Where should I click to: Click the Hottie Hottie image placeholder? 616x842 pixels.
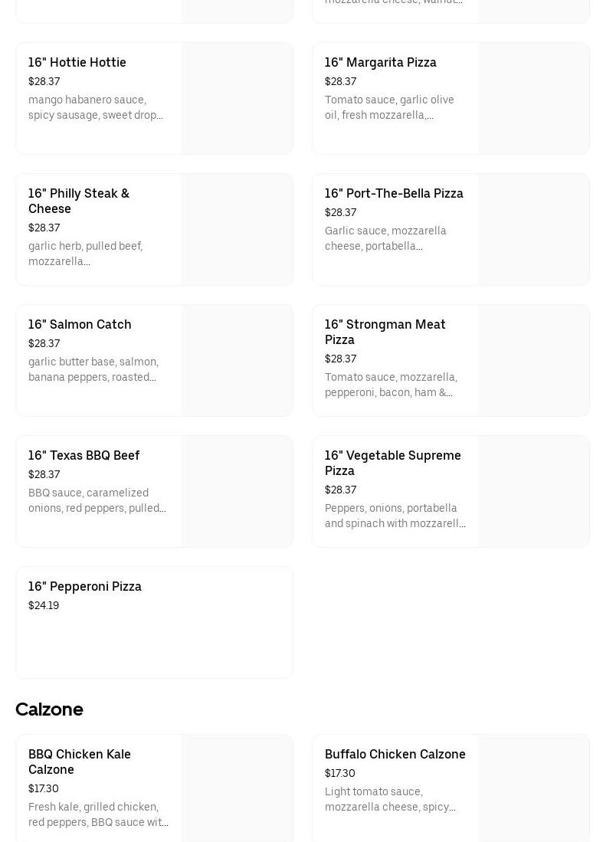238,99
